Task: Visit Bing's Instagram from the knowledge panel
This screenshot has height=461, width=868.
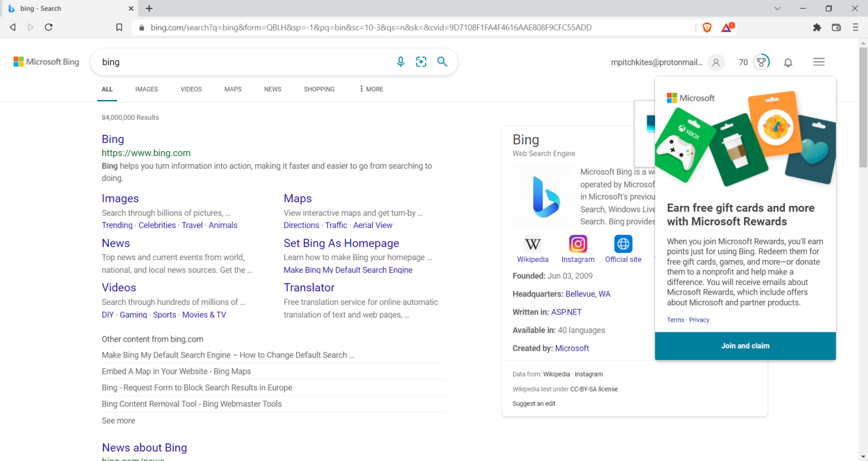Action: click(x=578, y=244)
